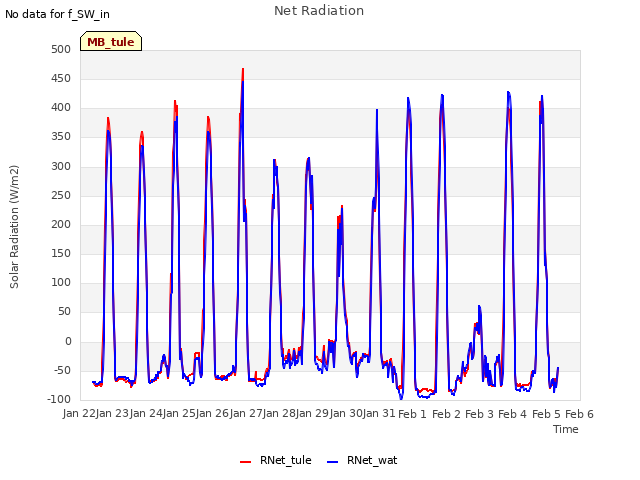Click the 400 y-axis tick label

(x=61, y=108)
